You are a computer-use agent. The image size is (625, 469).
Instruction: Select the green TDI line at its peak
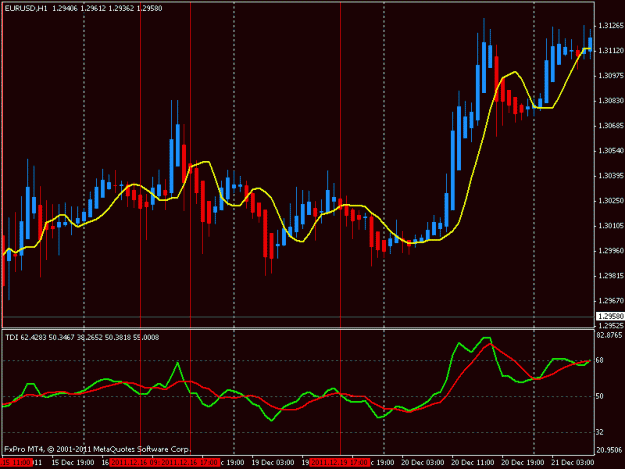(486, 338)
